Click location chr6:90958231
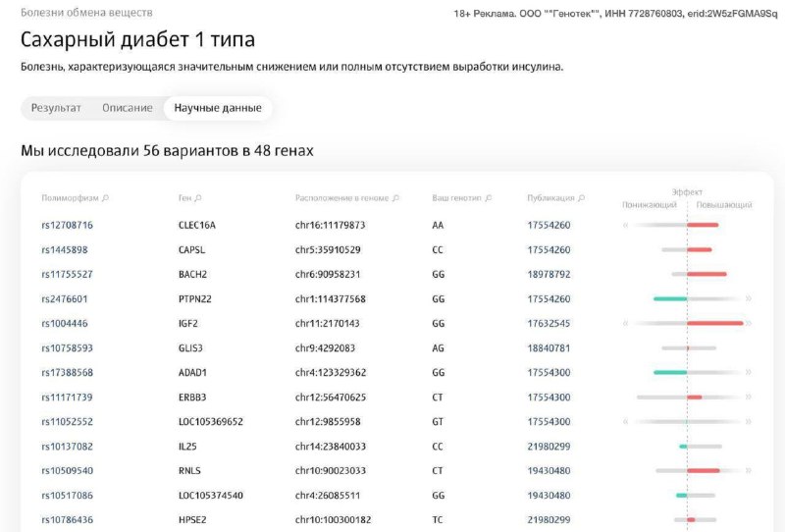Screen dimensions: 785x532 tap(328, 275)
